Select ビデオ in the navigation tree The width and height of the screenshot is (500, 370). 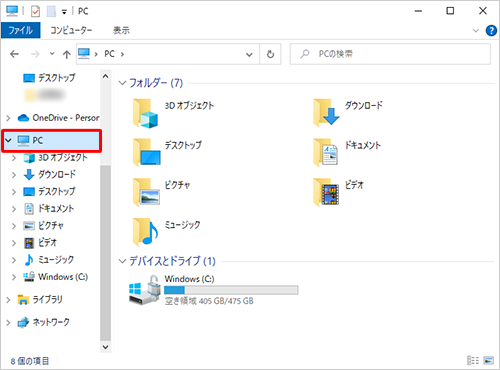coord(40,243)
